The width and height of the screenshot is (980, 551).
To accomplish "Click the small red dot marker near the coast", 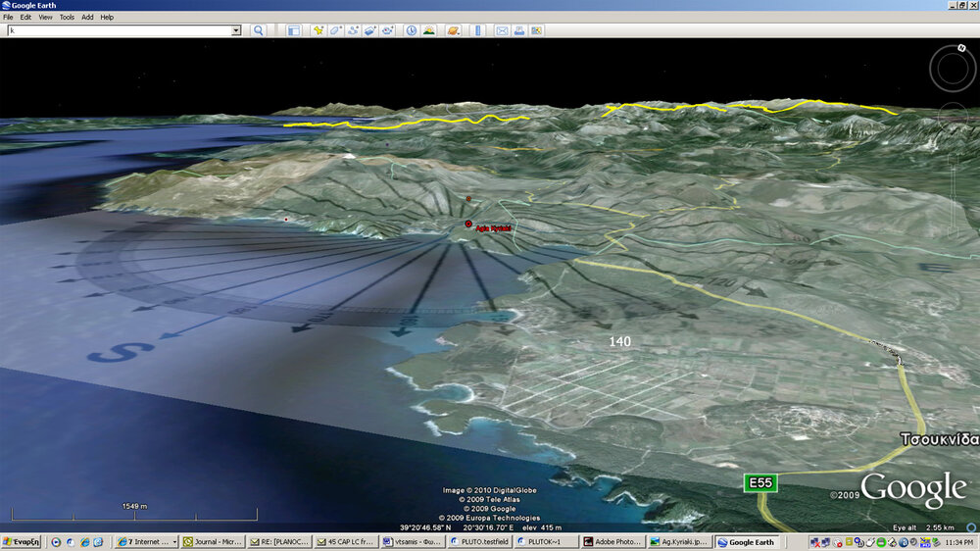I will (x=286, y=220).
